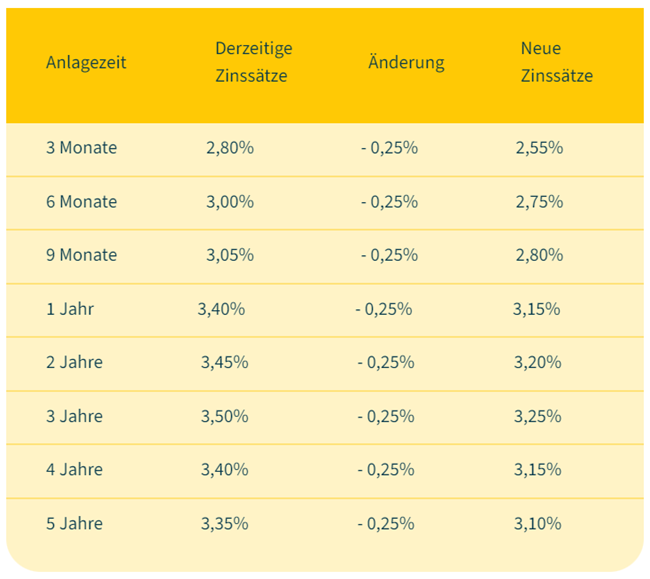
Task: Select the current rate 3,50% cell
Action: 224,416
